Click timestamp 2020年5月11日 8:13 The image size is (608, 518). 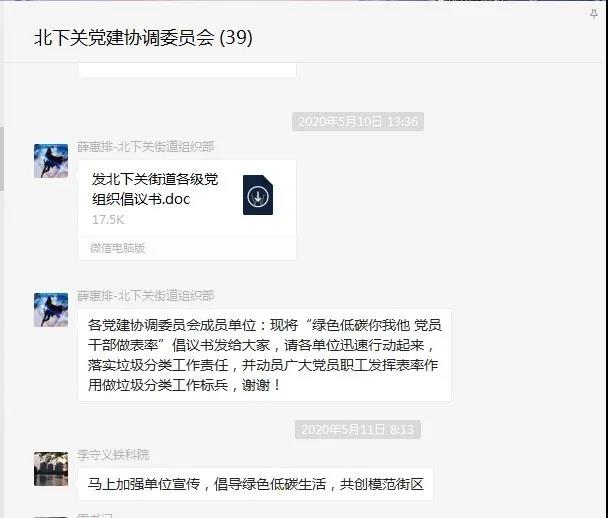(x=358, y=430)
